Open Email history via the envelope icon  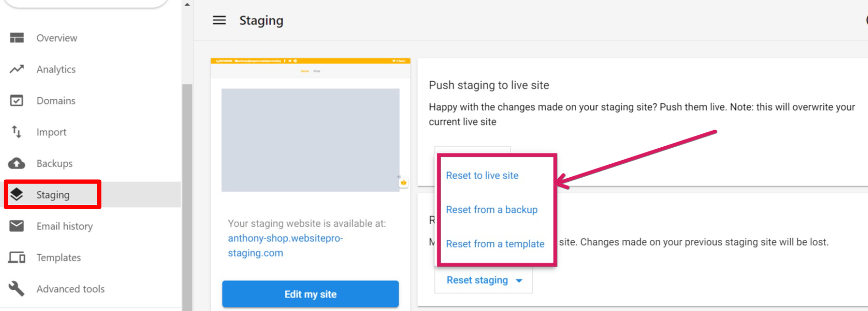tap(17, 226)
